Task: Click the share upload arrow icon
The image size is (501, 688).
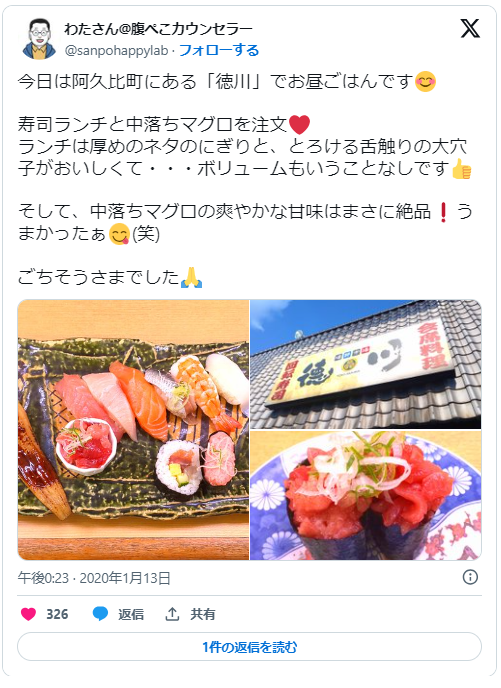Action: (x=172, y=614)
